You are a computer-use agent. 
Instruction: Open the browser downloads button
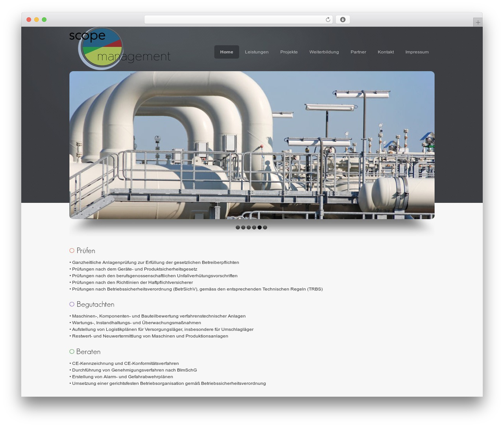tap(343, 20)
